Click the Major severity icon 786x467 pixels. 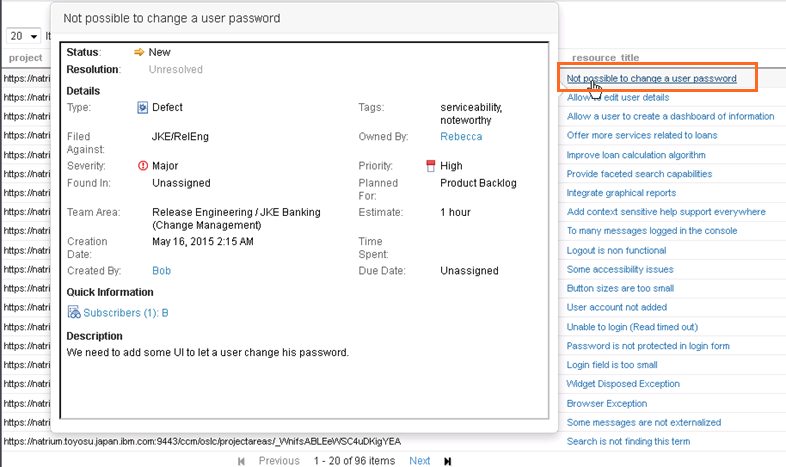[143, 165]
